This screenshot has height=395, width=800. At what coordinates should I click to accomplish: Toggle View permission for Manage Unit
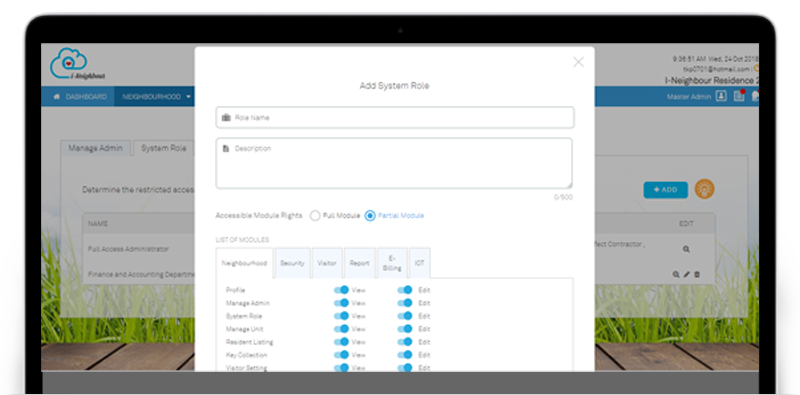pyautogui.click(x=341, y=329)
